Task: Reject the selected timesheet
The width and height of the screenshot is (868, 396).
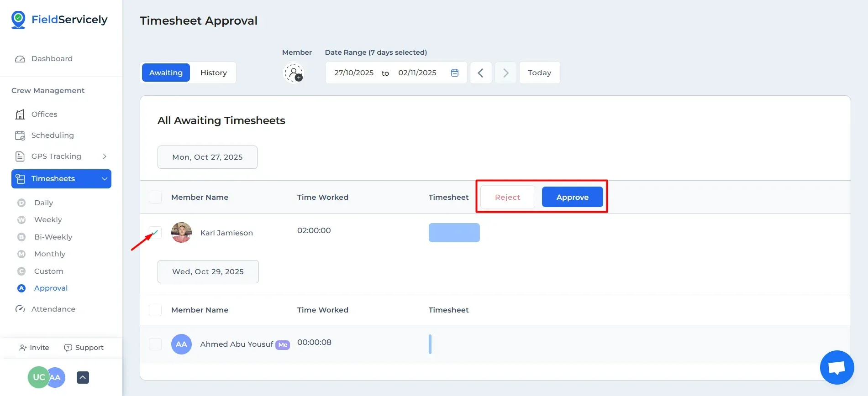Action: pyautogui.click(x=507, y=197)
